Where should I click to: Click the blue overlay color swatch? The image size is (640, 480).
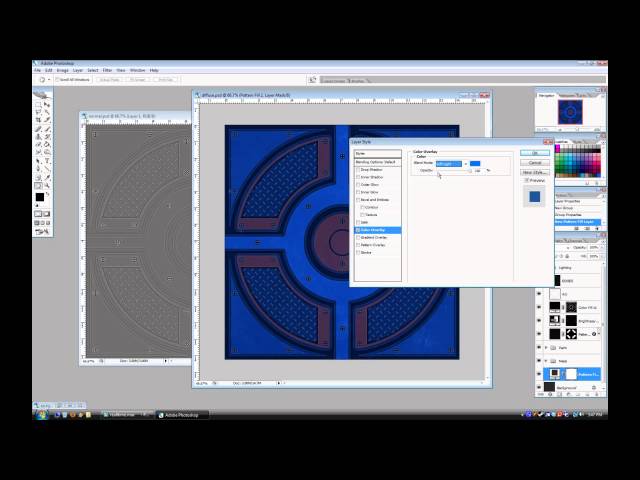coord(475,163)
